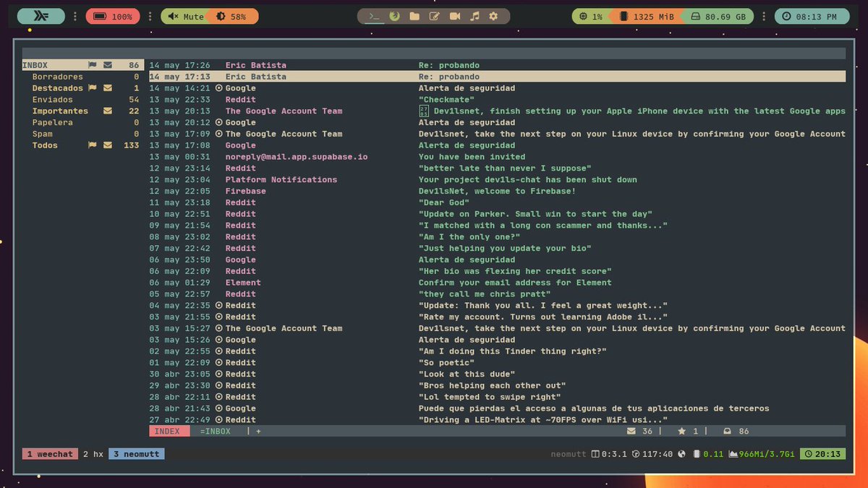Image resolution: width=868 pixels, height=488 pixels.
Task: Click the battery icon showing 100%
Action: click(x=101, y=16)
